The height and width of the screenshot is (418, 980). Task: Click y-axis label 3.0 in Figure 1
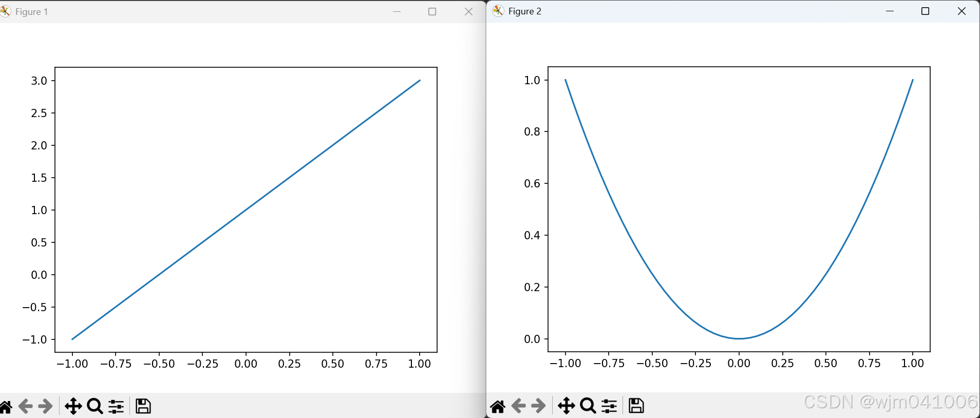(39, 81)
